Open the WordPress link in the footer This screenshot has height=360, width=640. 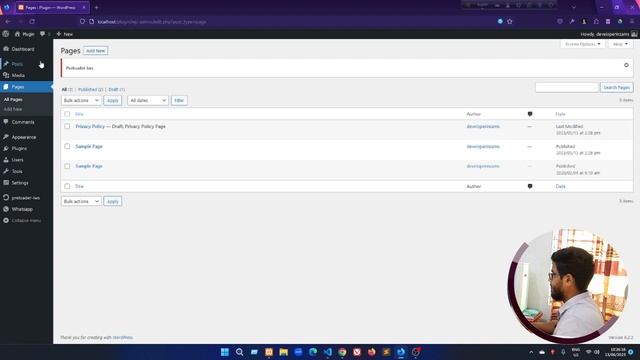pos(122,338)
